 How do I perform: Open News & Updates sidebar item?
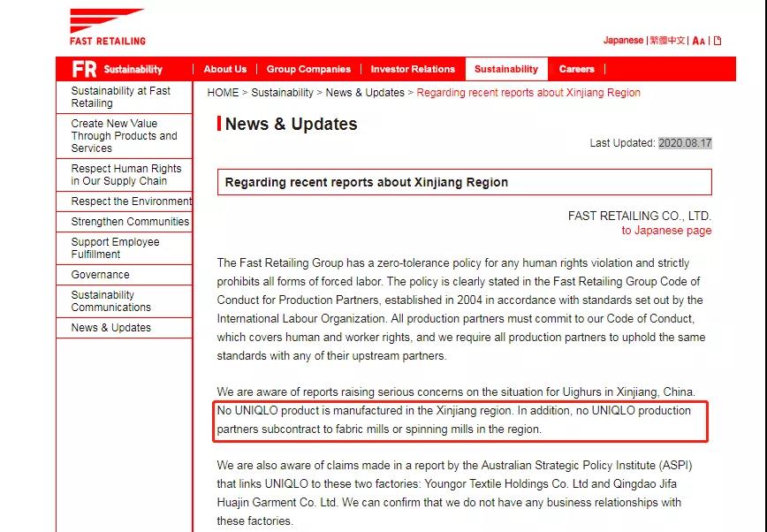click(125, 328)
